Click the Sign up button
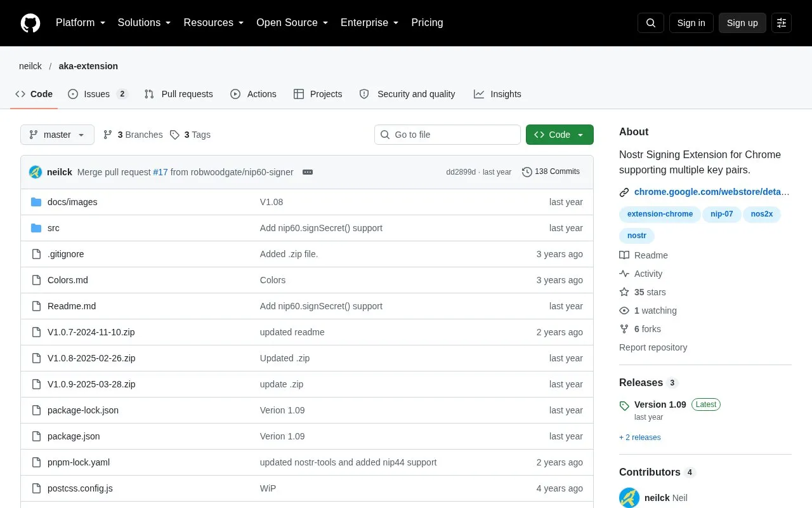 tap(742, 23)
